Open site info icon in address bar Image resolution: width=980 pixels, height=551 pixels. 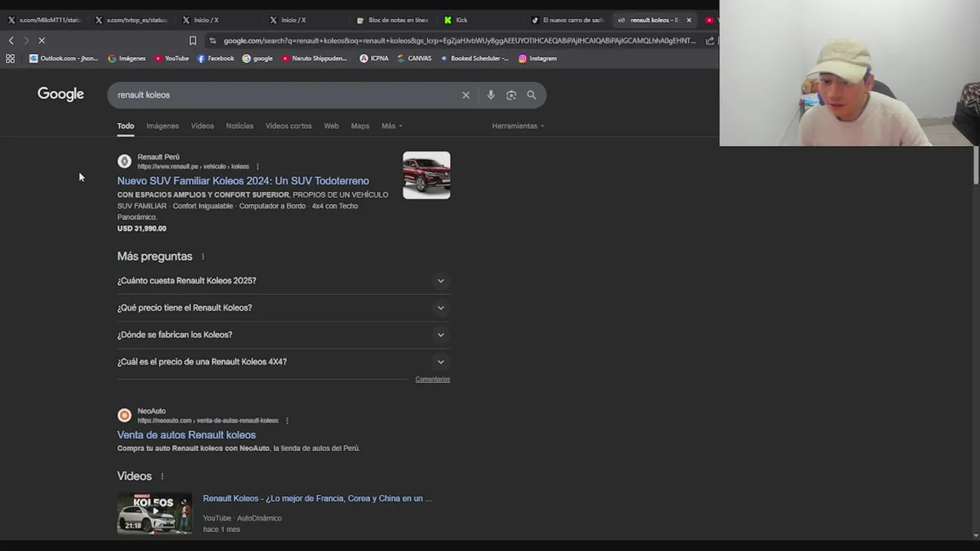click(212, 41)
